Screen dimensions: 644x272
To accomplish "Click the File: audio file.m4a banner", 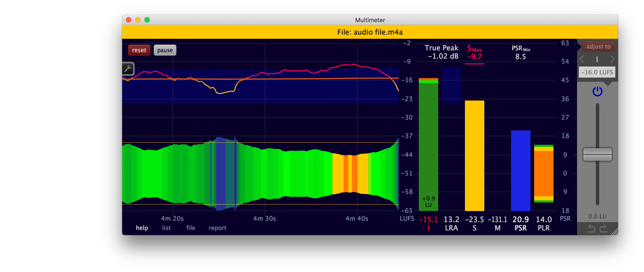I will [x=370, y=32].
